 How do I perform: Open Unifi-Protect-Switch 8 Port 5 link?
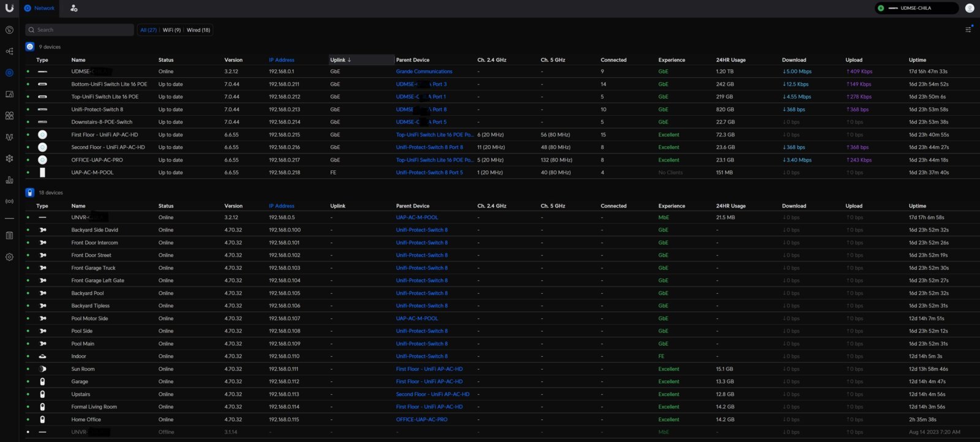[429, 173]
